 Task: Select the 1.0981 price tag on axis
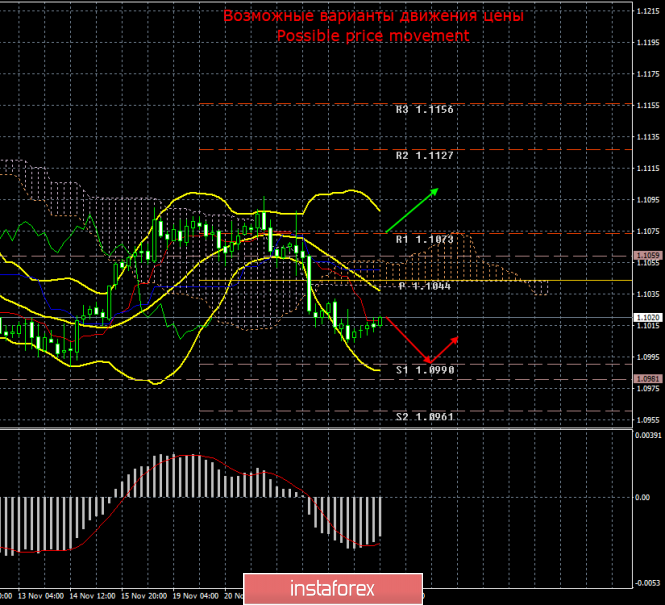(648, 378)
